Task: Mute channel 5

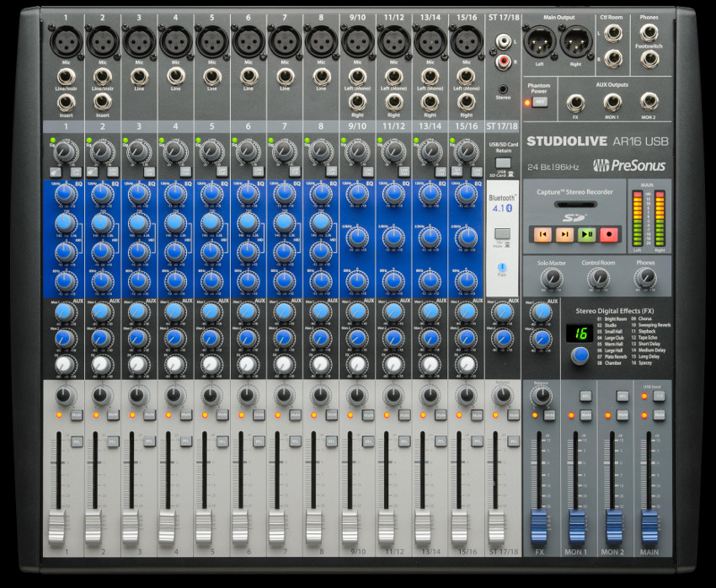Action: point(222,415)
